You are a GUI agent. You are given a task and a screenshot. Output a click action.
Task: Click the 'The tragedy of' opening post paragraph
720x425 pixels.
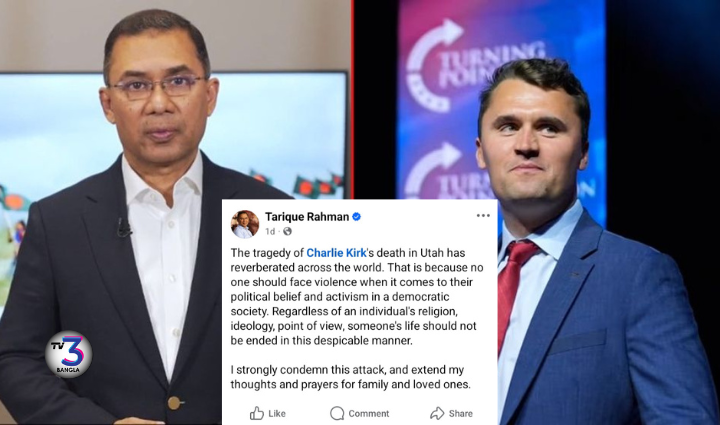(x=357, y=296)
